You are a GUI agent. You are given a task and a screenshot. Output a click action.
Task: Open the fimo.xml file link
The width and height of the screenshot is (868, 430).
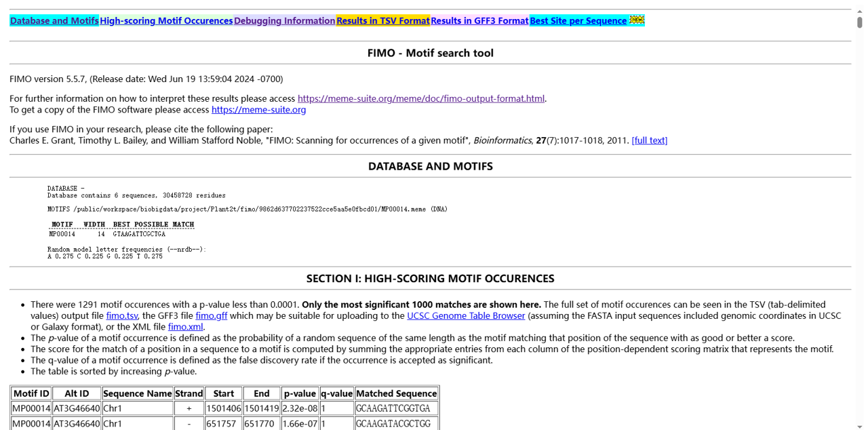point(186,327)
